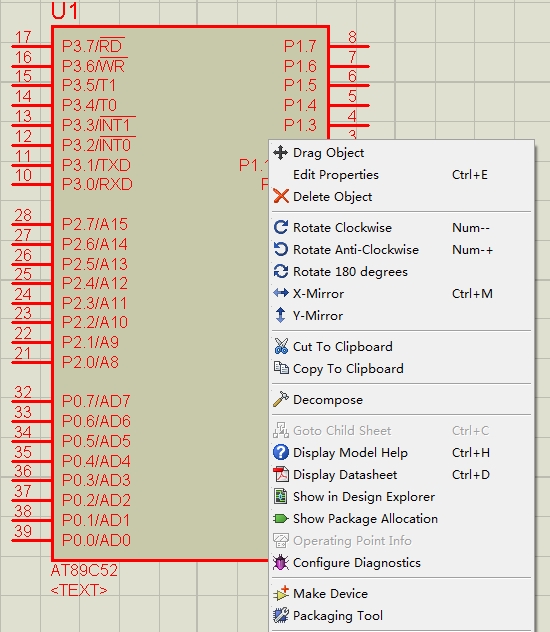Click the Drag Object cross-arrow icon
Viewport: 550px width, 632px height.
(x=280, y=153)
